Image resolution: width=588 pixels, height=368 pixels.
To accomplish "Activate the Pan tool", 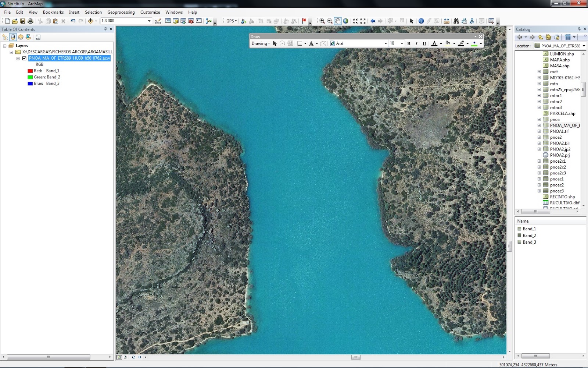I will (x=338, y=21).
